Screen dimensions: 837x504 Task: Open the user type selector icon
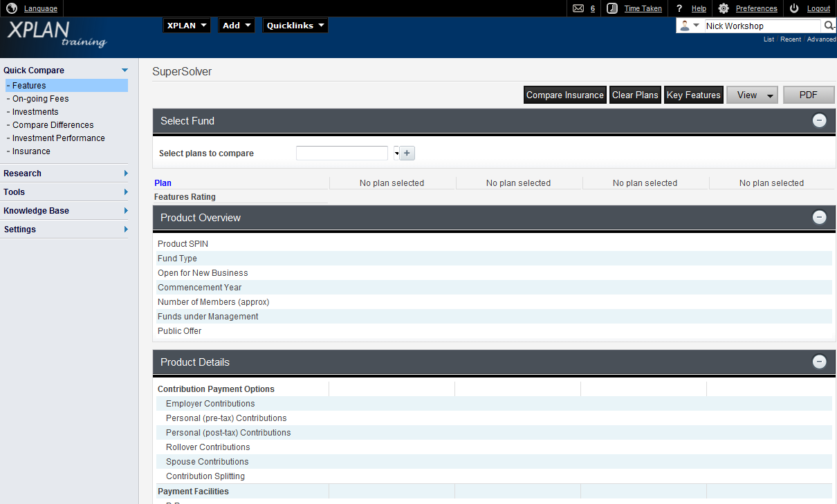pyautogui.click(x=690, y=26)
